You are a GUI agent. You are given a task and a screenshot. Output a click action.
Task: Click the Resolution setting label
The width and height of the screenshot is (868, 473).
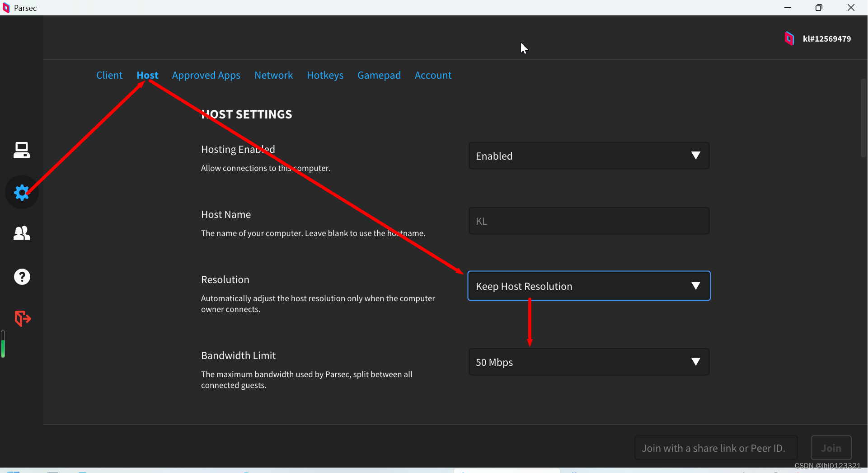click(x=225, y=279)
